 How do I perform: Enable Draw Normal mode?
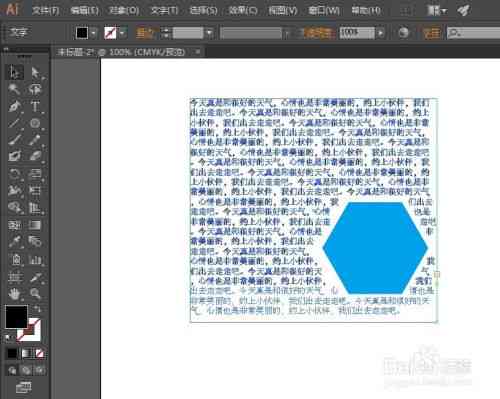coord(12,370)
